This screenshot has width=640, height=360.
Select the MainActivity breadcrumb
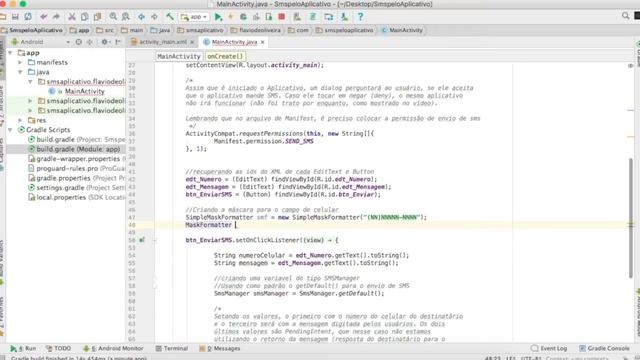pos(402,30)
